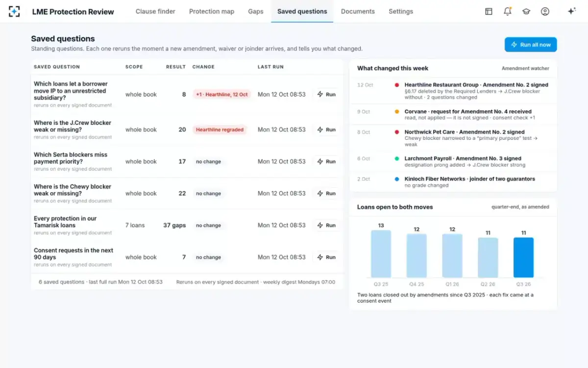Click the orange dot beside Corvane
This screenshot has width=588, height=368.
pos(397,111)
